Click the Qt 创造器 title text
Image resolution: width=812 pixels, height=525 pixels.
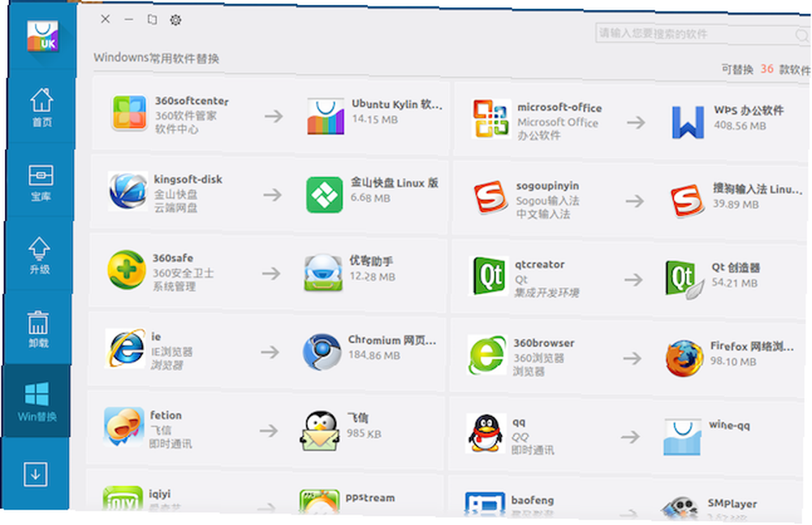point(736,267)
